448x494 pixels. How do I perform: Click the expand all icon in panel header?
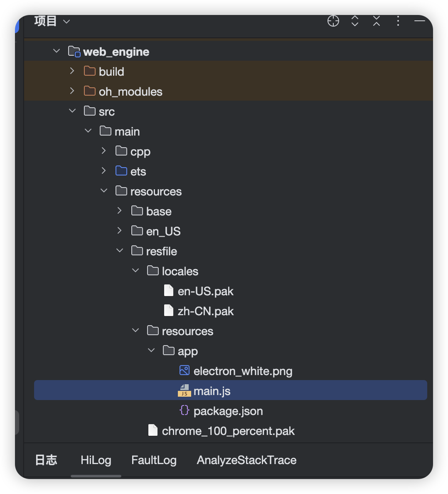355,21
